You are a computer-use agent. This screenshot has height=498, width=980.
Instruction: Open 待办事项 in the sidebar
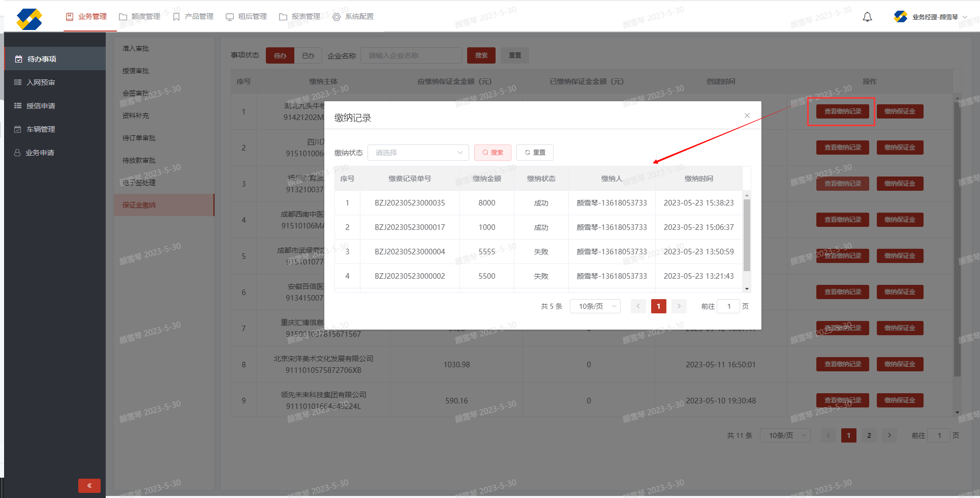click(x=42, y=59)
